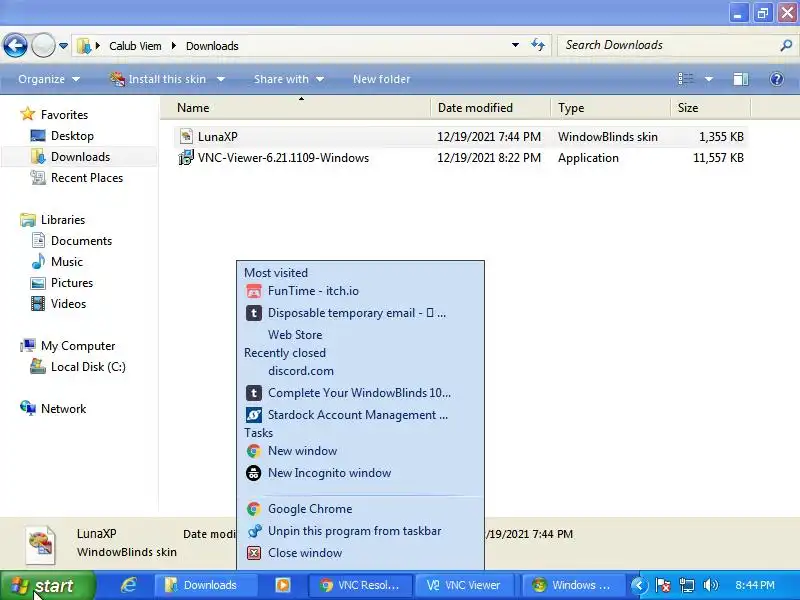Sort files by Date modified column
This screenshot has height=600, width=800.
click(491, 108)
